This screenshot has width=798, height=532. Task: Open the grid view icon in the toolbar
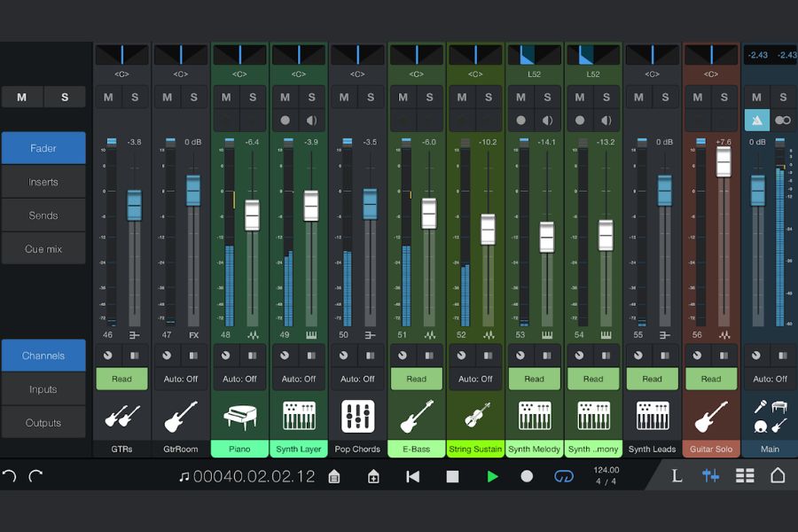click(745, 476)
